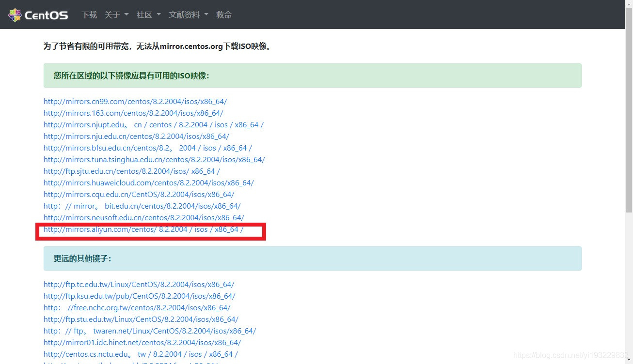Image resolution: width=633 pixels, height=364 pixels.
Task: Open the mirrors.cqu.edu.cn mirror link
Action: pos(139,195)
